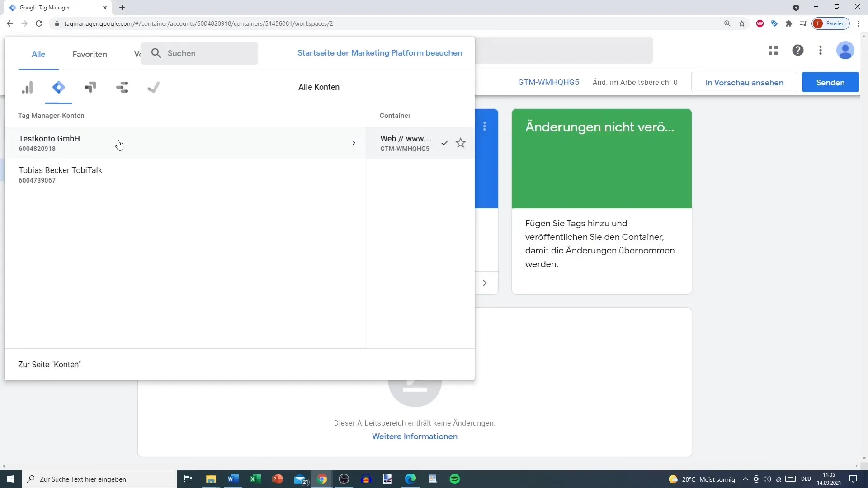Choose container GTM-WMHQHG5 in the list
Image resolution: width=868 pixels, height=488 pixels.
coord(420,143)
